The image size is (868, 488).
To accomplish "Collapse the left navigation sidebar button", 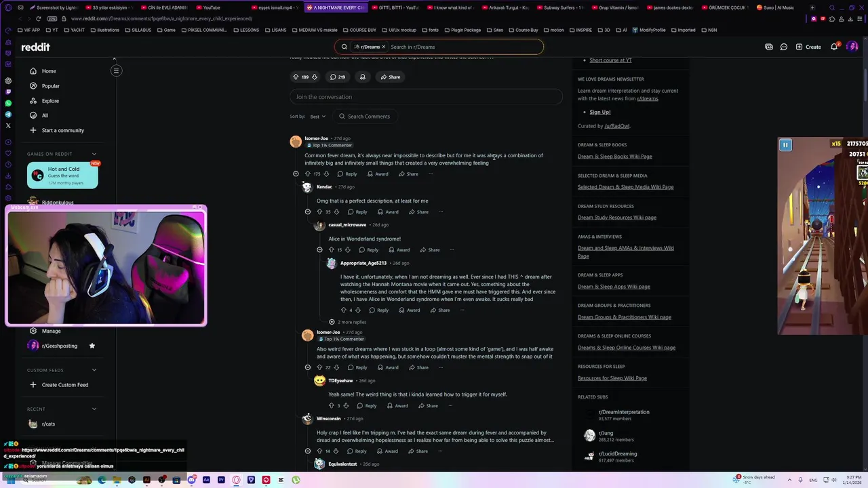I will coord(116,71).
